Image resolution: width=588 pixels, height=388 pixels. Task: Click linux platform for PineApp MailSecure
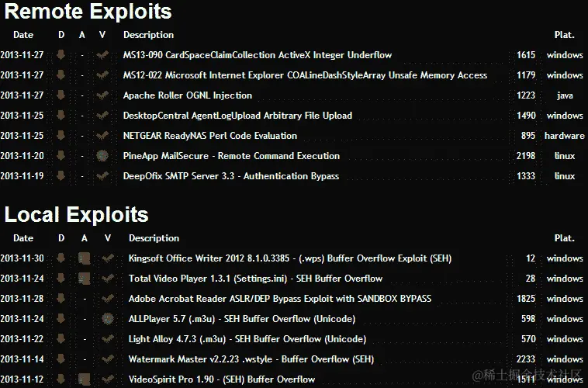coord(565,156)
